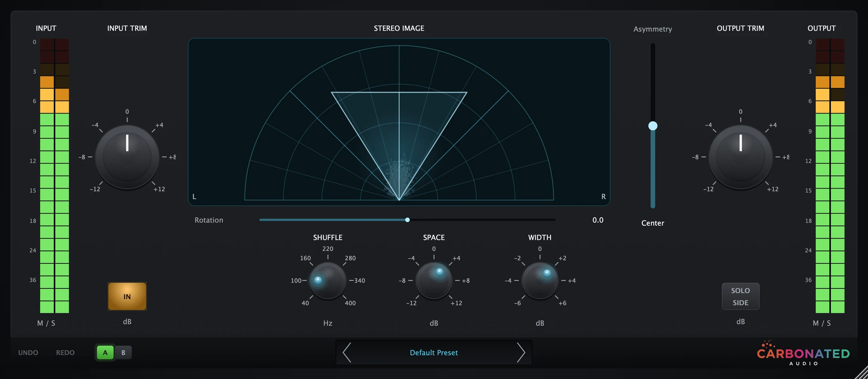Toggle the Solo Side button

tap(740, 296)
